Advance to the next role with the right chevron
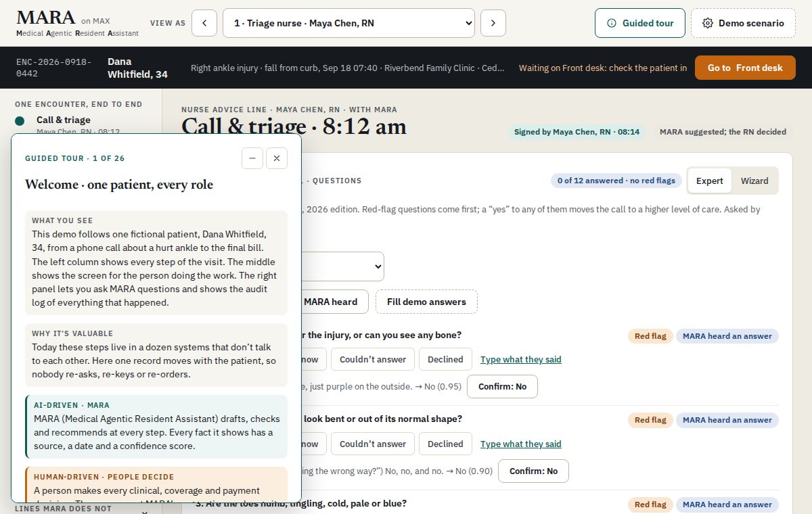 pos(493,23)
